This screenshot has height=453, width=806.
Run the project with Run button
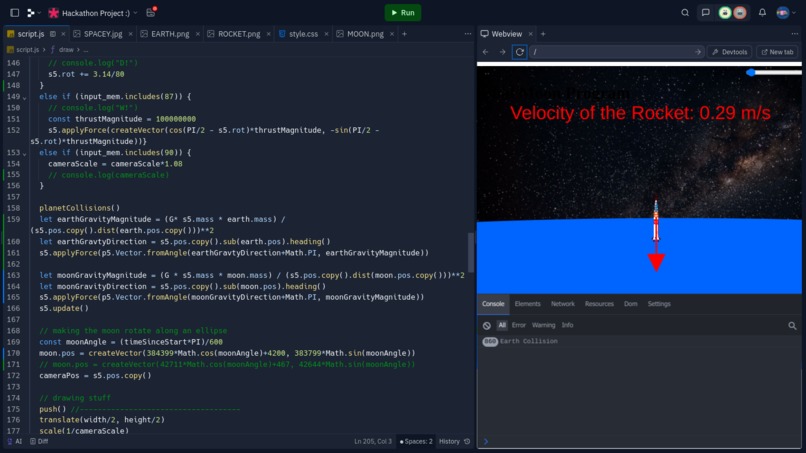tap(402, 13)
